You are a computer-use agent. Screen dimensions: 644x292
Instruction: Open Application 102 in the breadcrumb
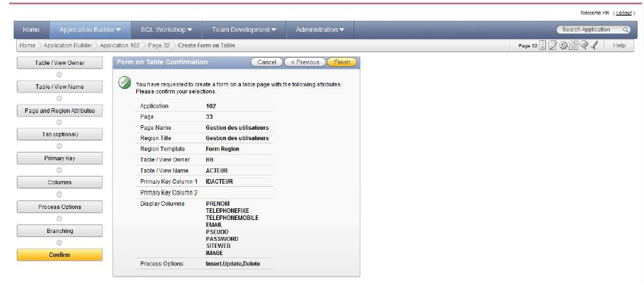click(119, 45)
